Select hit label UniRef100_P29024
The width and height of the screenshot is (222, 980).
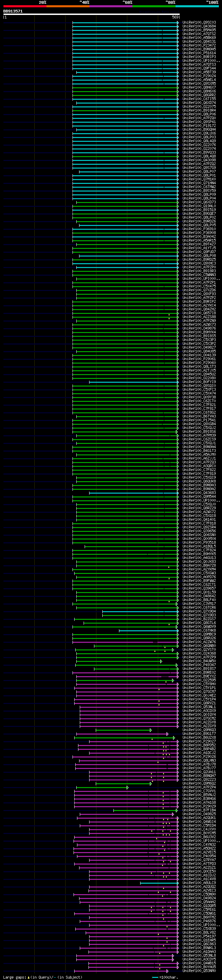[199, 76]
